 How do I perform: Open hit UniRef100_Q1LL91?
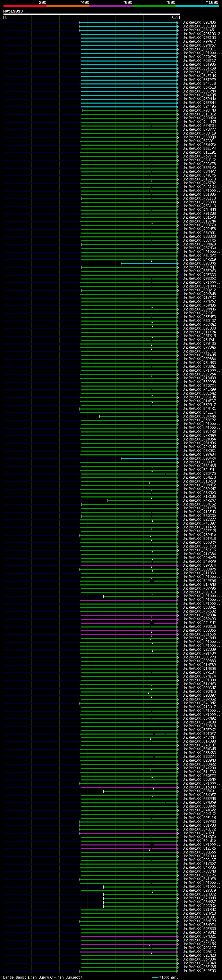click(x=199, y=153)
